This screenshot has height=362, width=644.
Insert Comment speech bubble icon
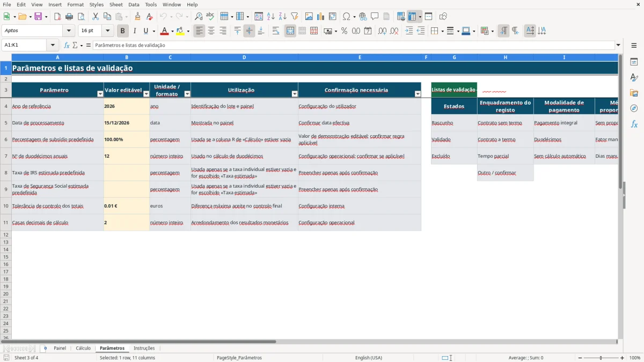pyautogui.click(x=375, y=17)
